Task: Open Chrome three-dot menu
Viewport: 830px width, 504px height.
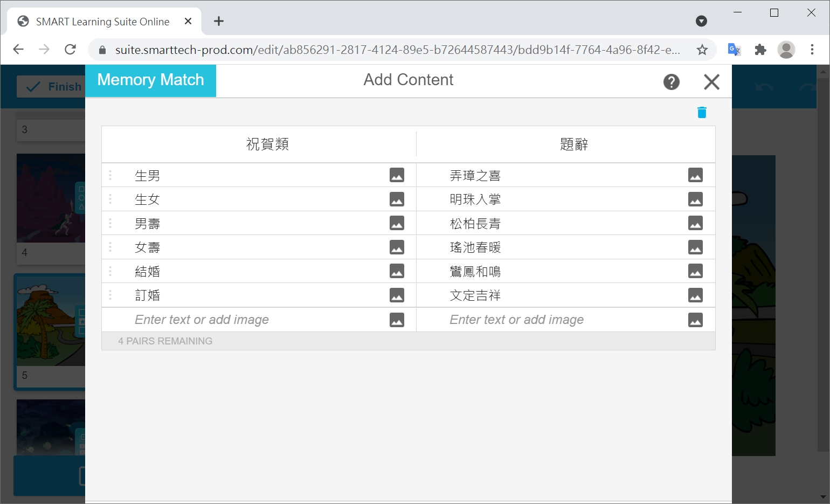Action: [x=812, y=50]
